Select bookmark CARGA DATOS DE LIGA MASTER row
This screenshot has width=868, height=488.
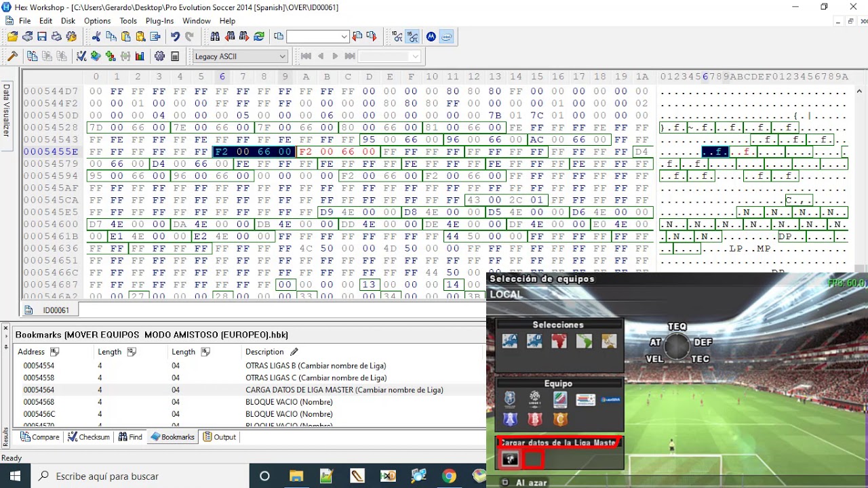249,390
